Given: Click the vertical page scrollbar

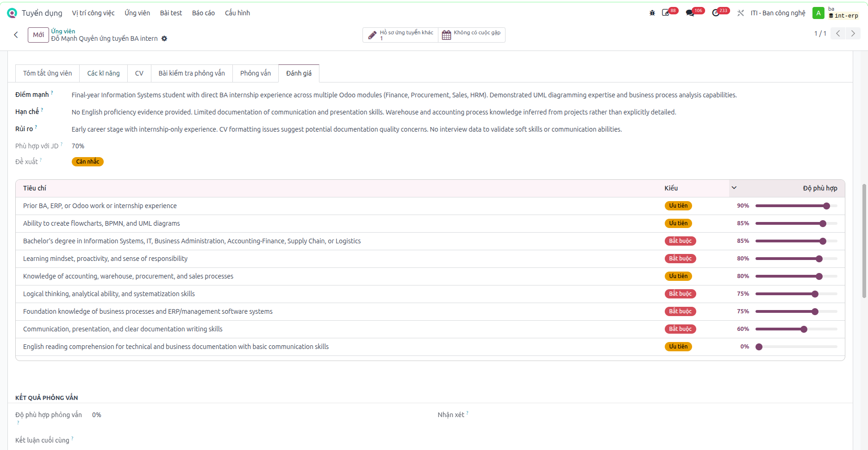Looking at the screenshot, I should tap(864, 241).
